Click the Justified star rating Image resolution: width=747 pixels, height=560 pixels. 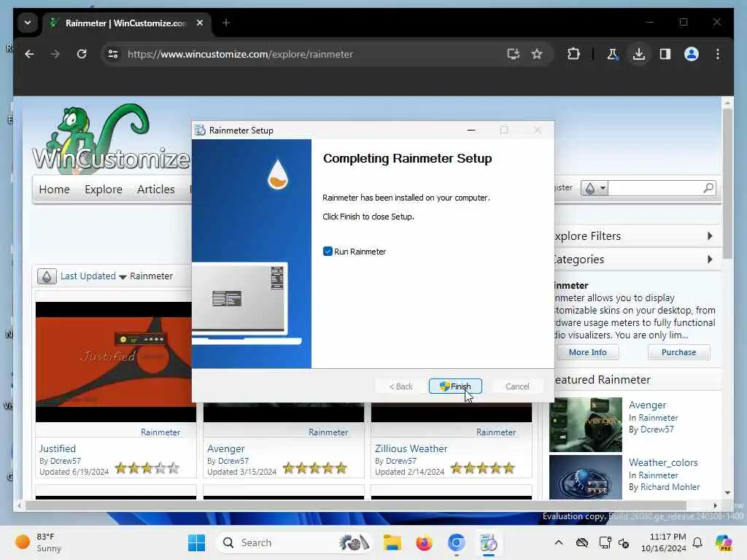[147, 469]
